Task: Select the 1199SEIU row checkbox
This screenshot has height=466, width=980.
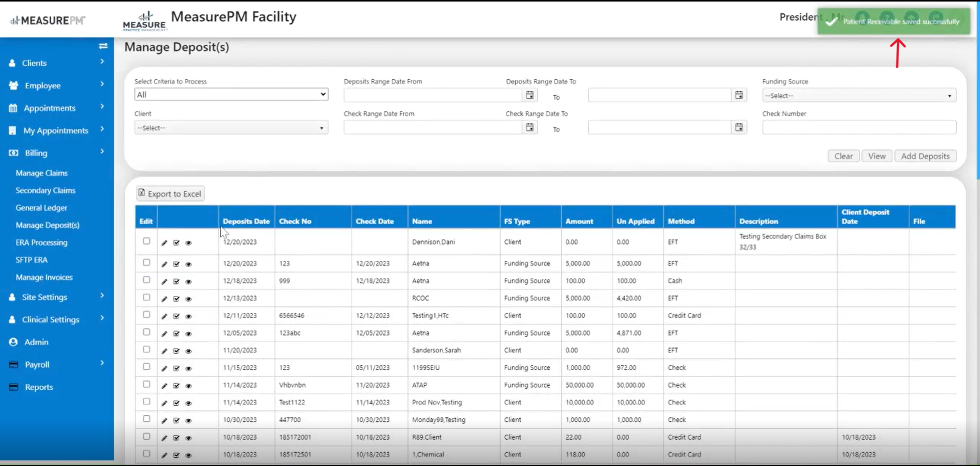Action: [x=146, y=367]
